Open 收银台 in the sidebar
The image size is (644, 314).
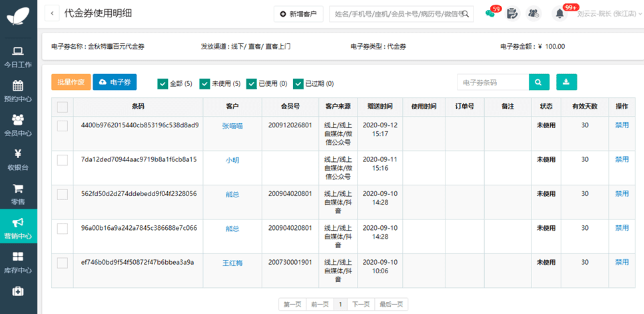click(x=18, y=159)
